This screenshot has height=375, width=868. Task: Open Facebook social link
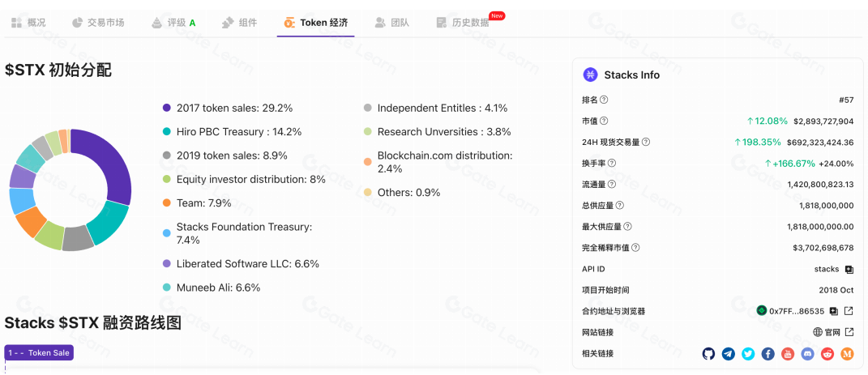768,354
